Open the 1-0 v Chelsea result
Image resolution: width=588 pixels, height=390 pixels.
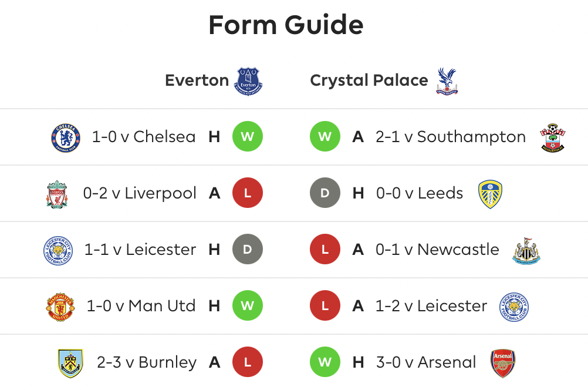[x=144, y=137]
